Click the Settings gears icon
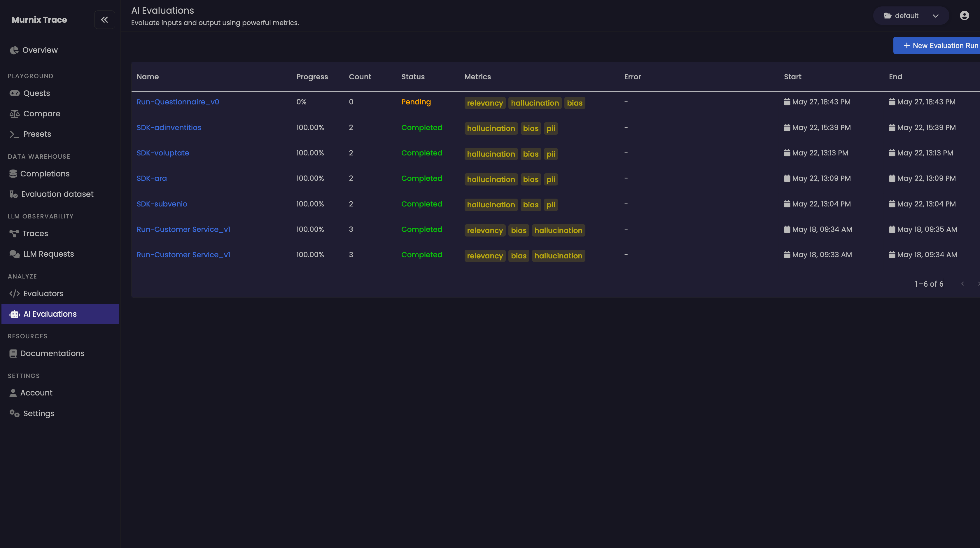This screenshot has width=980, height=548. click(15, 413)
